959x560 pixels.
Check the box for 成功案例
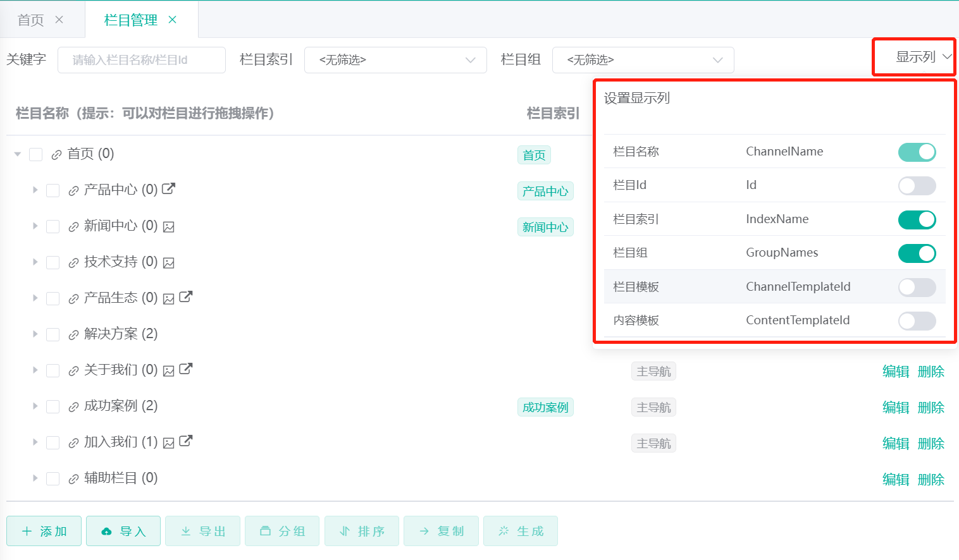[x=53, y=407]
